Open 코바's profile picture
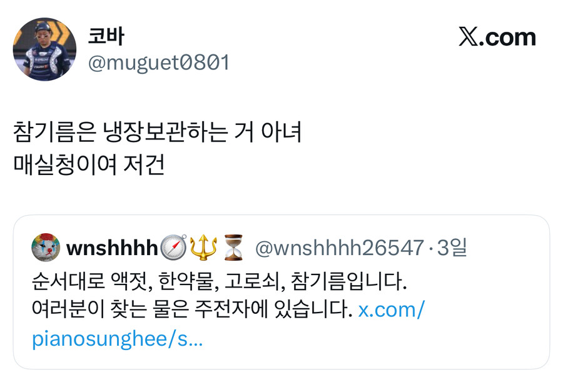Screen dimensions: 563x392 click(44, 49)
